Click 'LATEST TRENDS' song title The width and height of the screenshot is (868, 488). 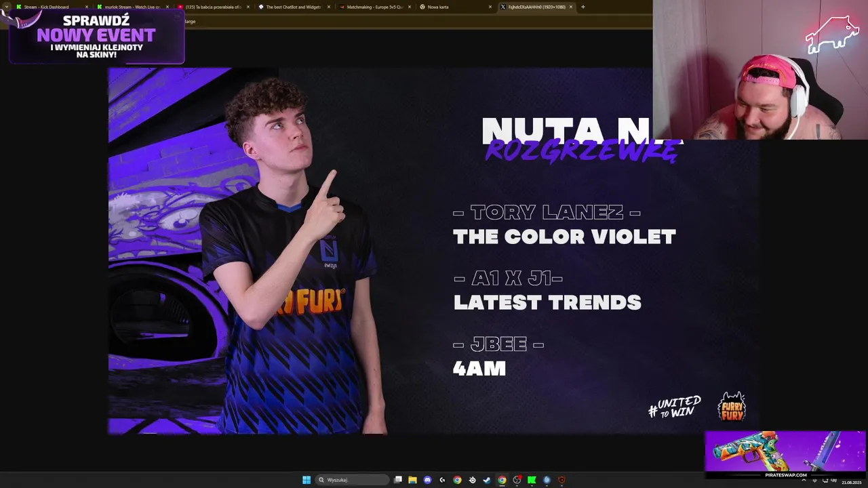point(547,302)
